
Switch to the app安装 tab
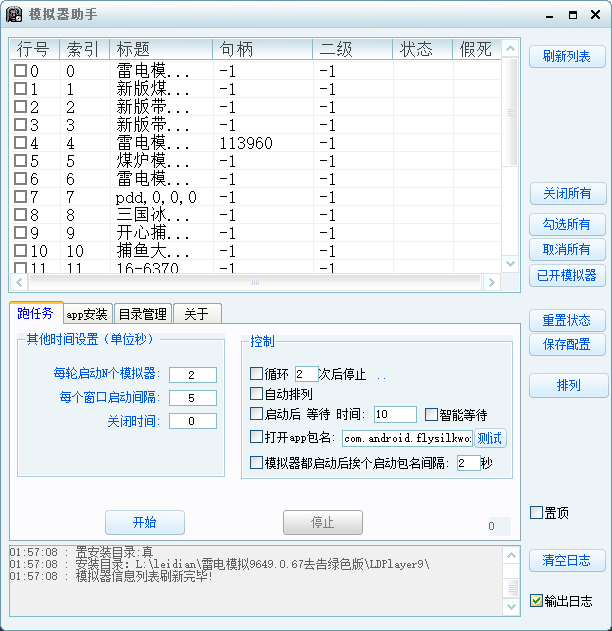tap(87, 314)
